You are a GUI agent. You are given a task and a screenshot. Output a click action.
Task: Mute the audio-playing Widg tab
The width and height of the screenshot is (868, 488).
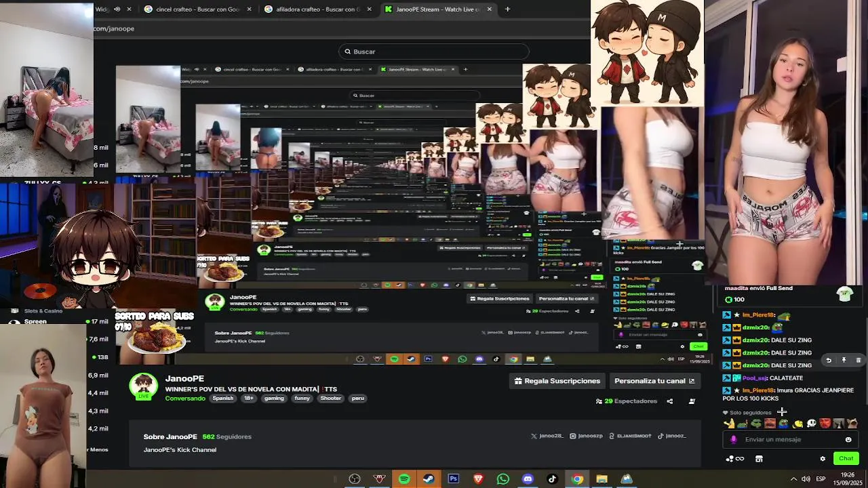pyautogui.click(x=117, y=9)
